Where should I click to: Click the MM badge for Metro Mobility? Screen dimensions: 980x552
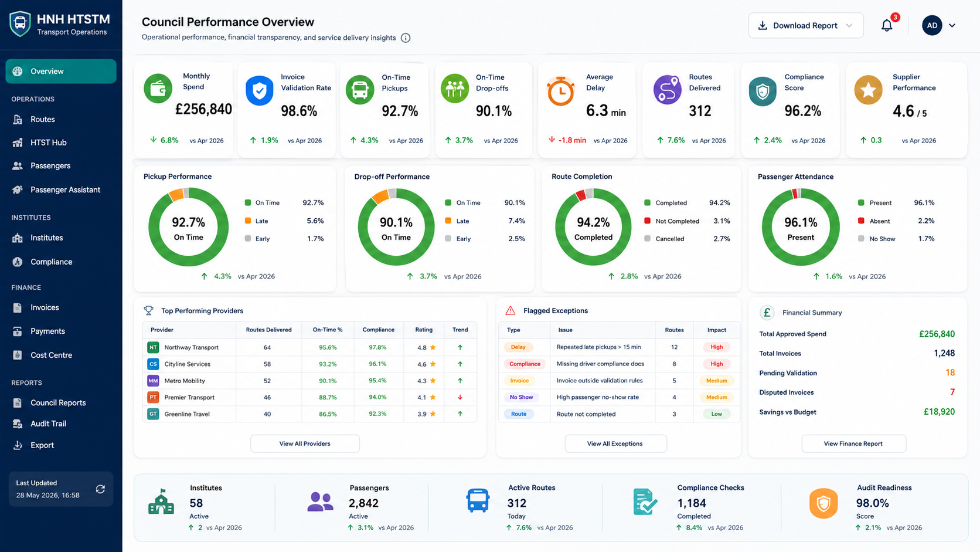tap(153, 381)
